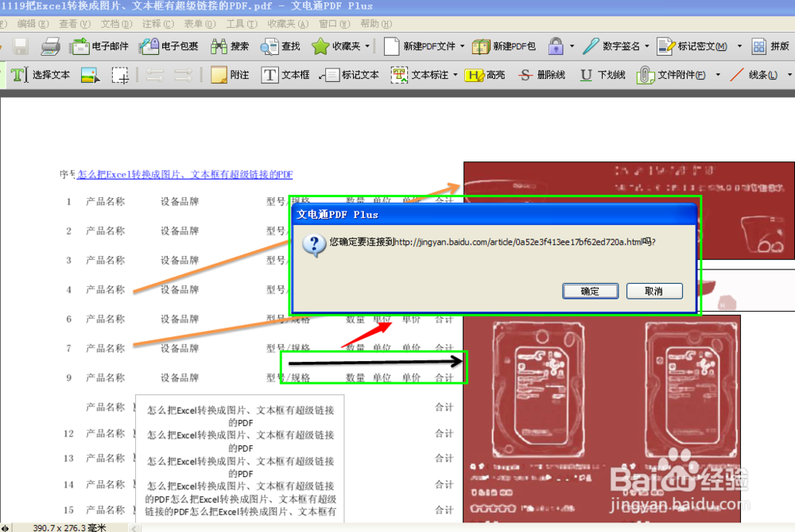Click 合计 cell in row 15
Screen dimensions: 795x532
pyautogui.click(x=444, y=511)
